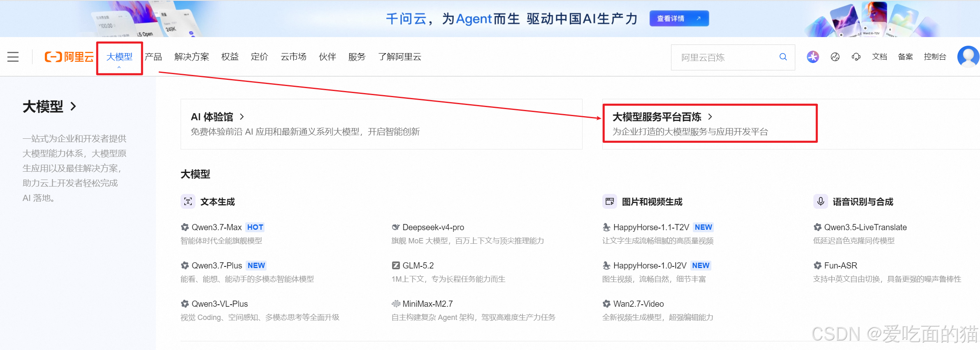Screen dimensions: 980x350
Task: Click the icon beside Qwen3.7-Plus
Action: 185,265
